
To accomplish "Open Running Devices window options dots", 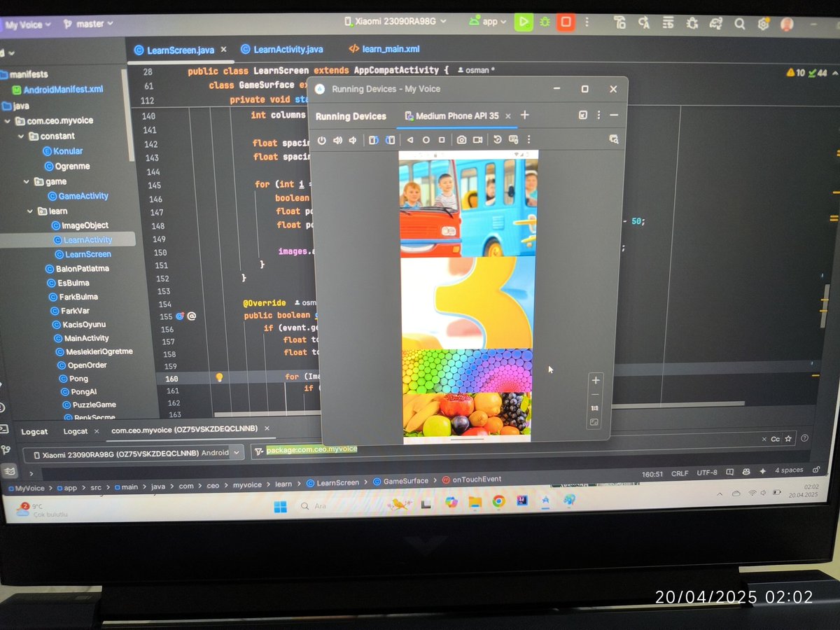I will click(x=599, y=115).
